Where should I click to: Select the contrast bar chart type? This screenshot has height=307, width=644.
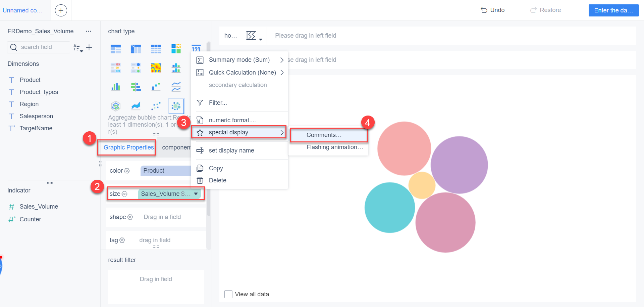point(136,87)
